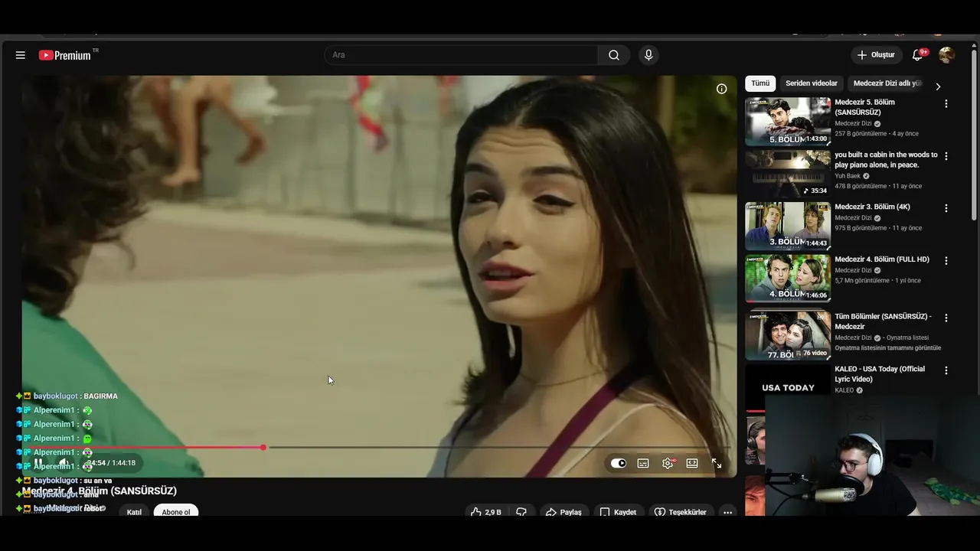
Task: Open Medcezir 4. Bölüm FULL HD thumbnail
Action: (788, 279)
